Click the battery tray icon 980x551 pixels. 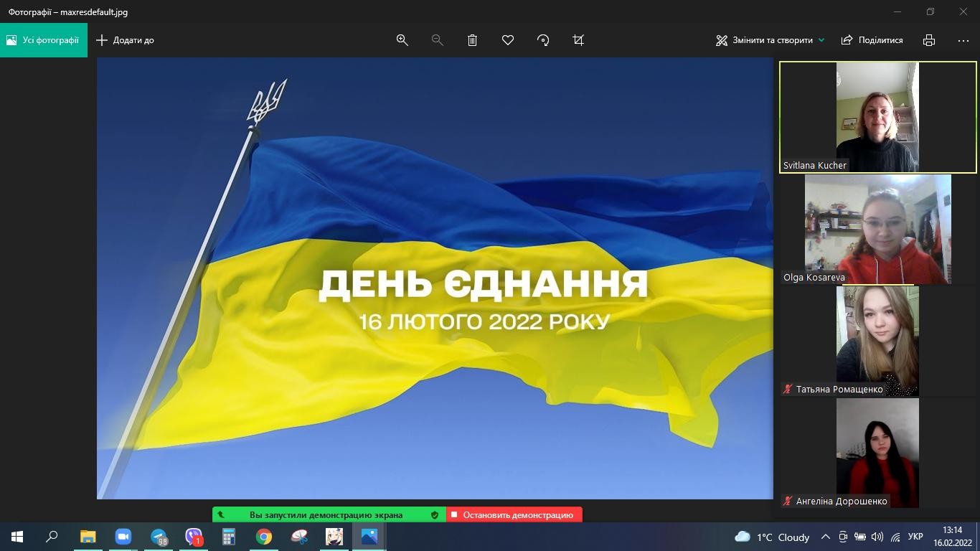860,537
